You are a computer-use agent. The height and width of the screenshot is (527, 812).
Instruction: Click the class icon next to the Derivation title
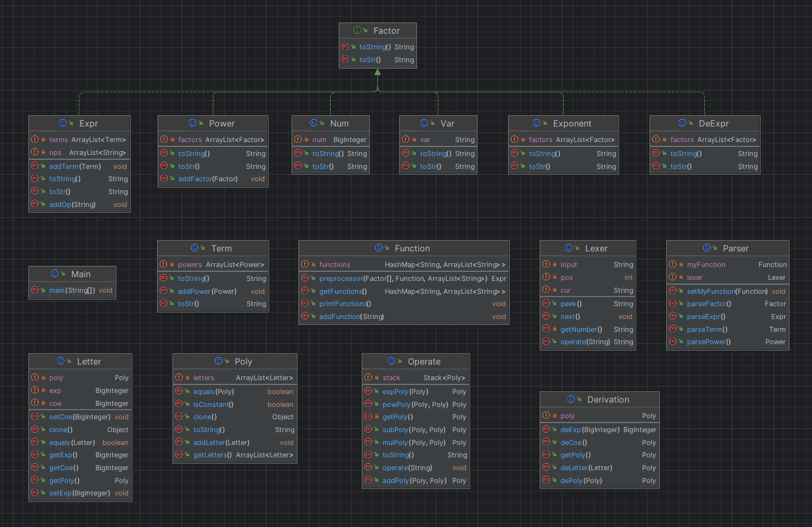click(571, 399)
